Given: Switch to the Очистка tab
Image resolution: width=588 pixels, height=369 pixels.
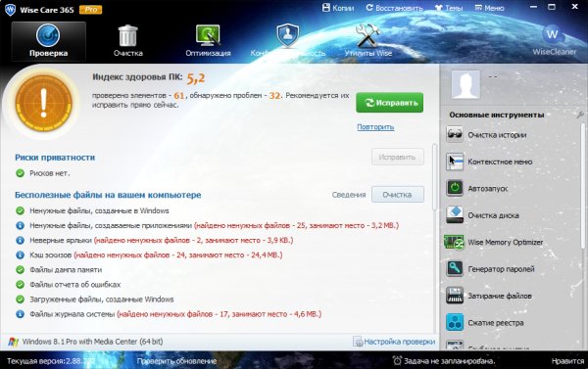Looking at the screenshot, I should 127,41.
